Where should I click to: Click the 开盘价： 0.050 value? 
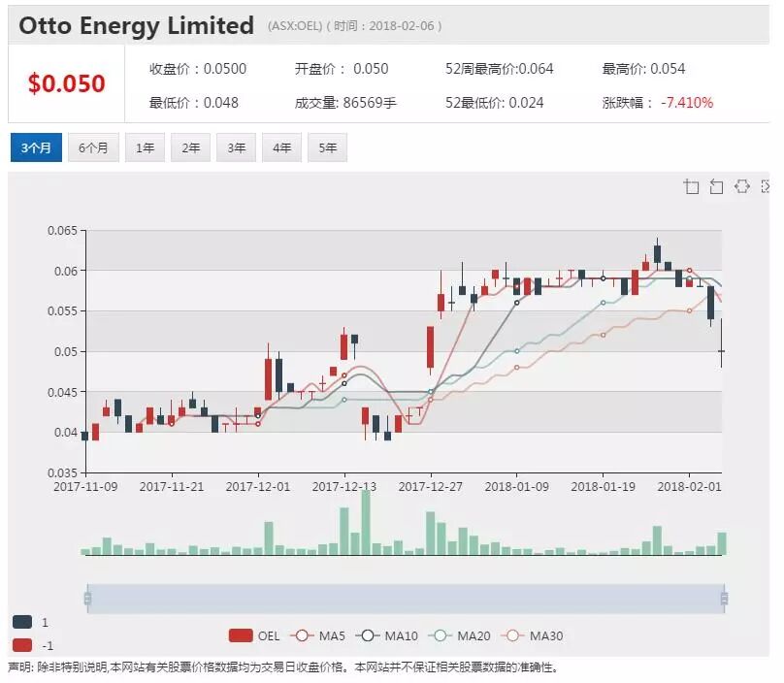[x=342, y=69]
